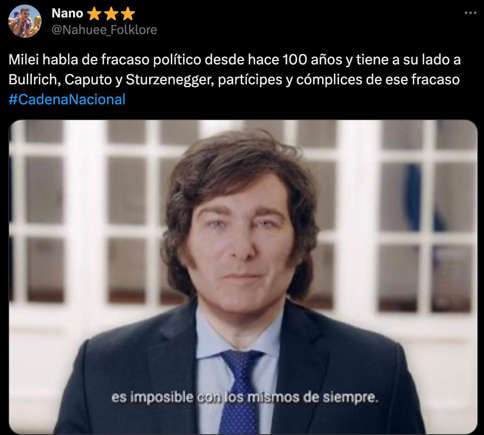This screenshot has height=435, width=484.
Task: Open the display name Nano
Action: [x=67, y=13]
